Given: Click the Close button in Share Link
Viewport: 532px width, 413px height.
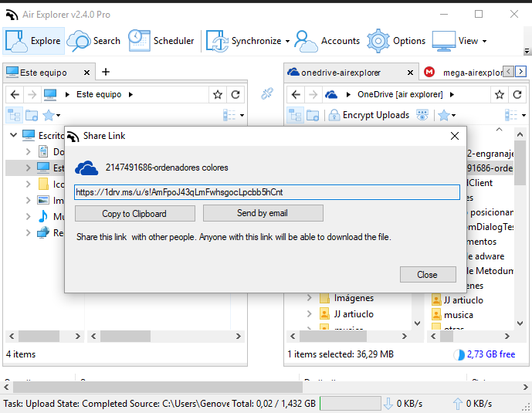Looking at the screenshot, I should [428, 274].
